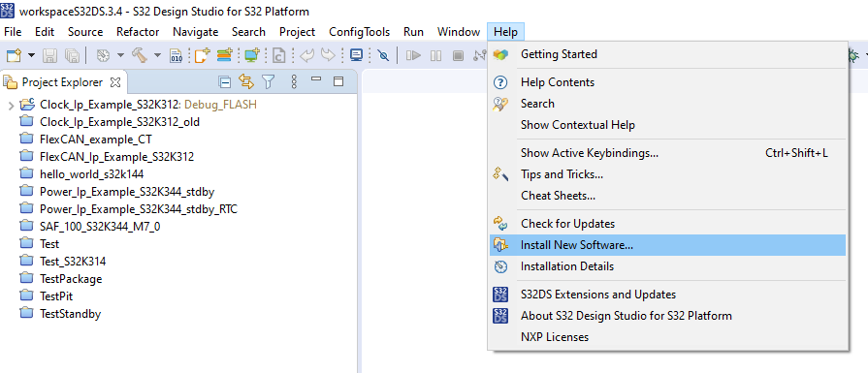Choose Help Contents entry
The image size is (868, 373).
point(667,82)
